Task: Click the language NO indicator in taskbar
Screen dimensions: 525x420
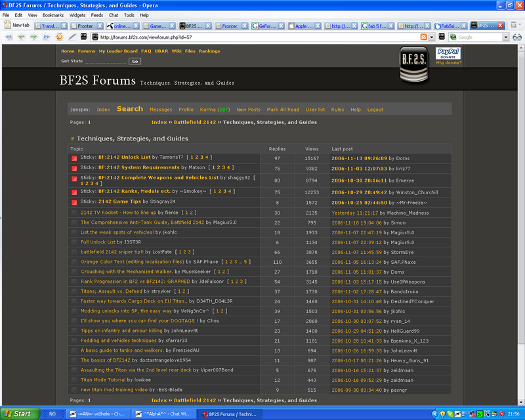Action: 52,414
